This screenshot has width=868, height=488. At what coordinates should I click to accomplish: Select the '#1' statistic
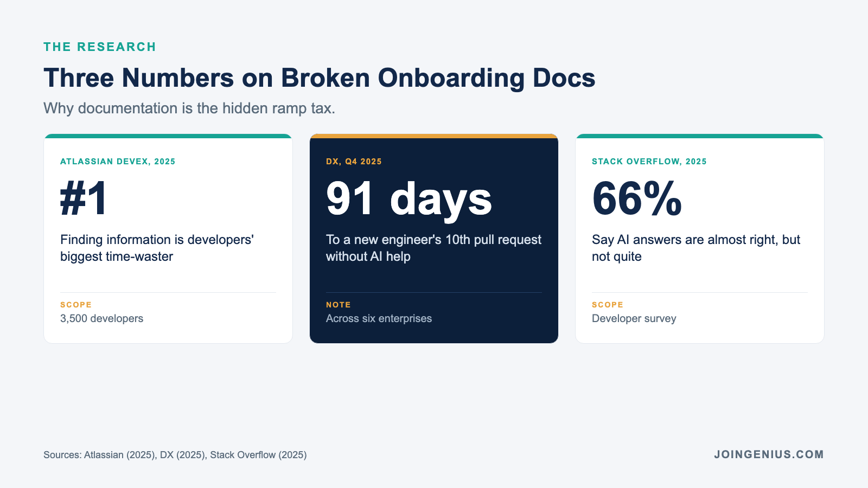point(84,199)
